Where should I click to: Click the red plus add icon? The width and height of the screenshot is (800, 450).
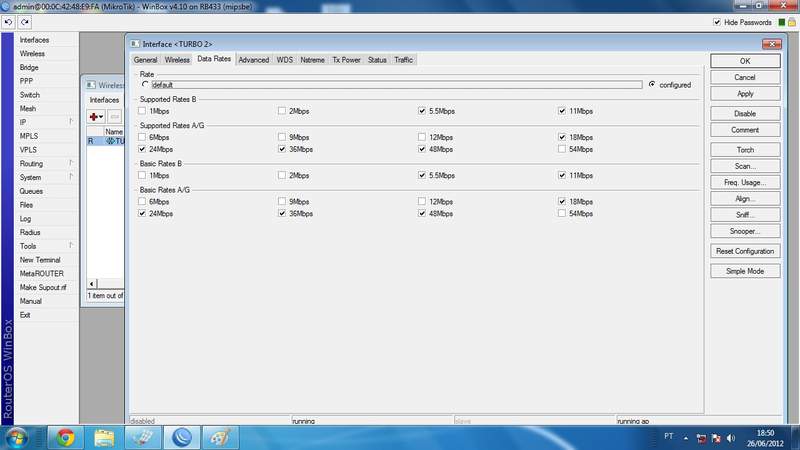click(93, 117)
